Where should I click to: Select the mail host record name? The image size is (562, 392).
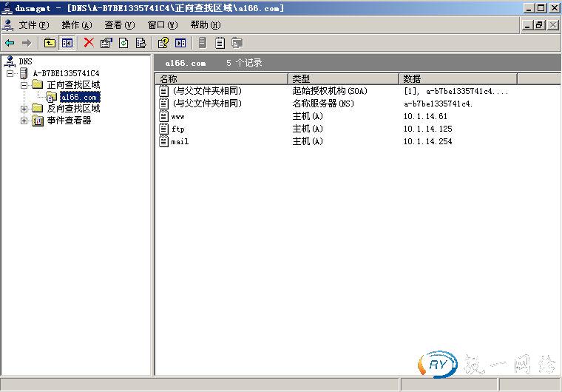click(180, 142)
